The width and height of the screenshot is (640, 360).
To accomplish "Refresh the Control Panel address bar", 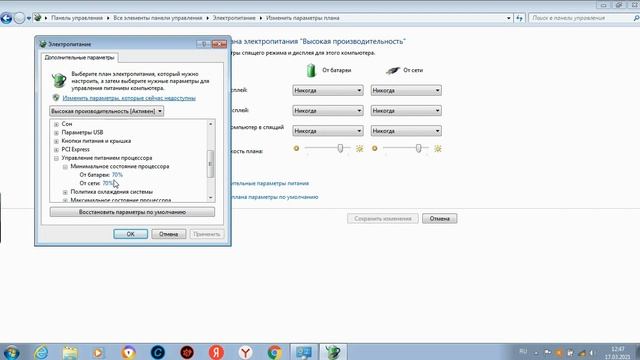I will [519, 18].
